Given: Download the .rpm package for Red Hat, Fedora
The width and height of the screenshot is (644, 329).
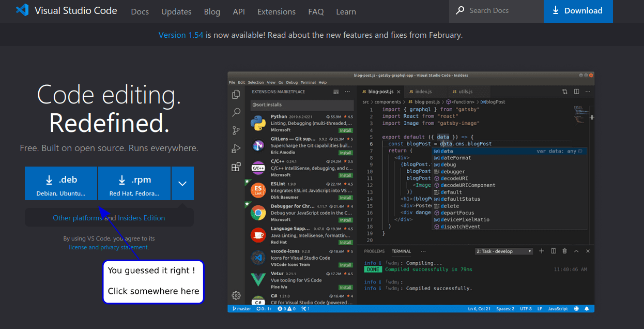Looking at the screenshot, I should pyautogui.click(x=134, y=183).
